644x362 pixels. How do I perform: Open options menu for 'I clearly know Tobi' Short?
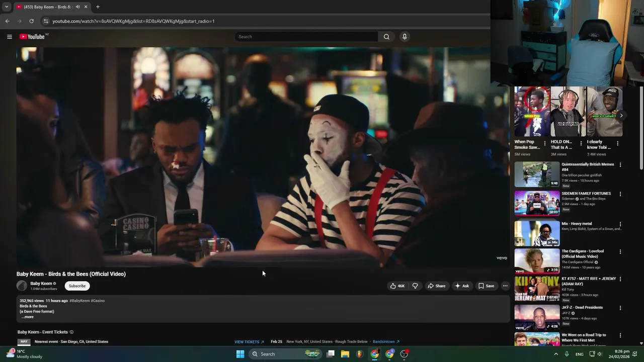pyautogui.click(x=617, y=144)
